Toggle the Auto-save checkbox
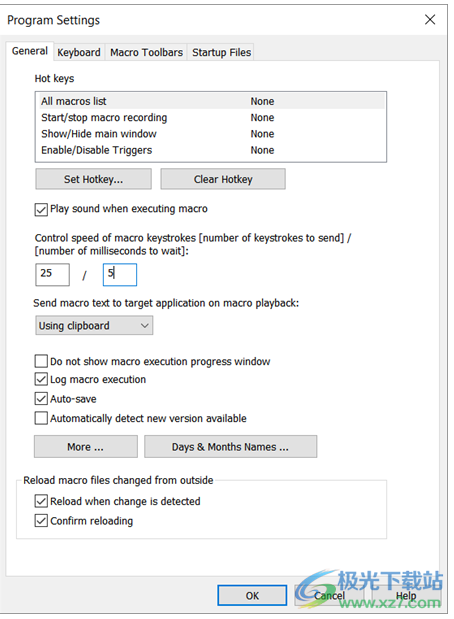This screenshot has width=454, height=619. (41, 399)
